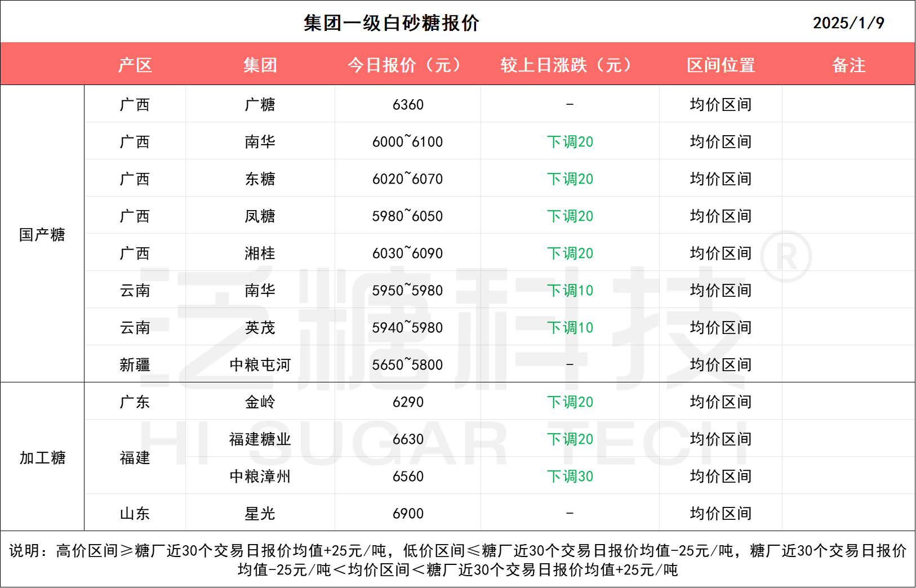The width and height of the screenshot is (916, 588).
Task: Click 下调30 in the 中粮漳州 row
Action: [x=570, y=476]
